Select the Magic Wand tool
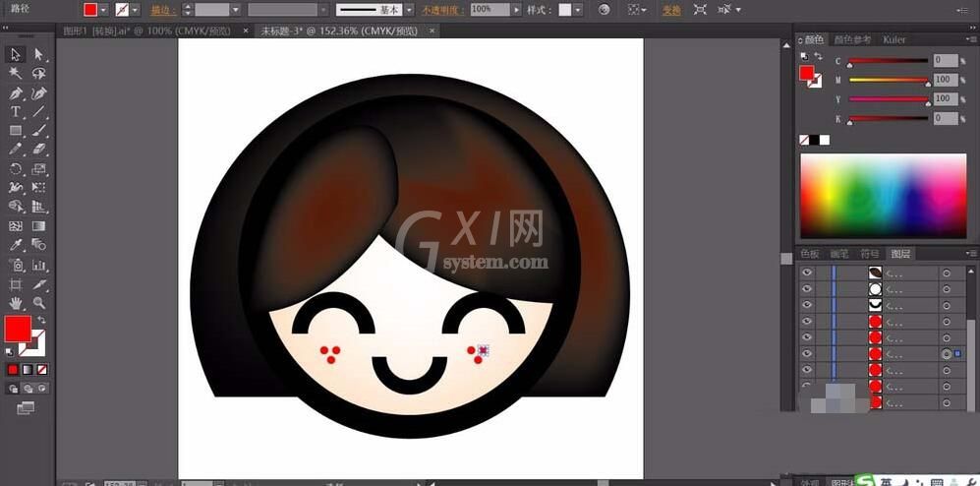The height and width of the screenshot is (486, 980). pos(16,74)
